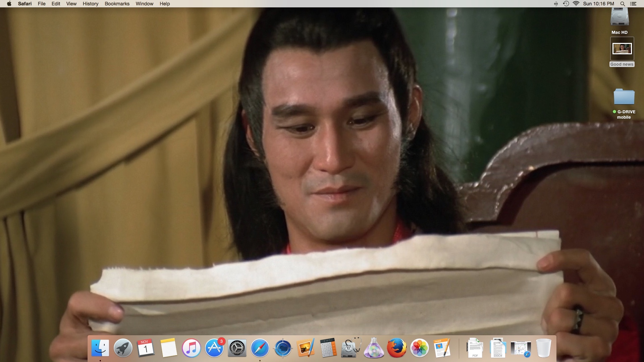
Task: Launch iTunes from the Dock
Action: (x=191, y=348)
